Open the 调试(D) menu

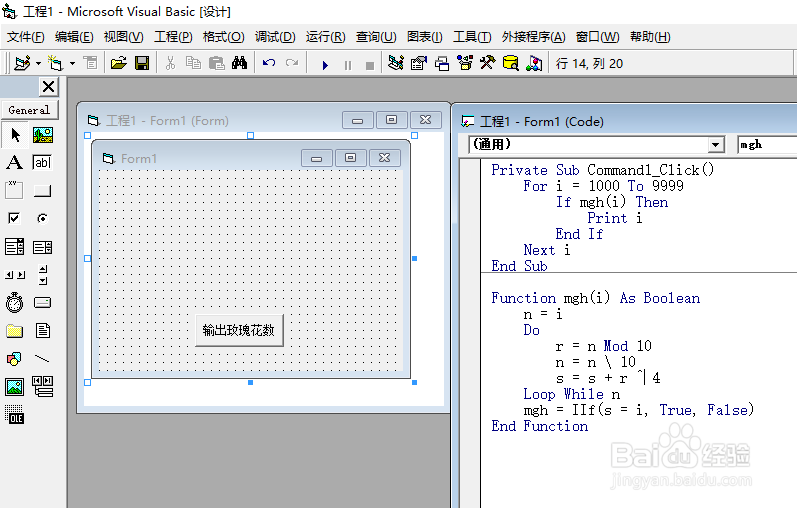coord(275,37)
